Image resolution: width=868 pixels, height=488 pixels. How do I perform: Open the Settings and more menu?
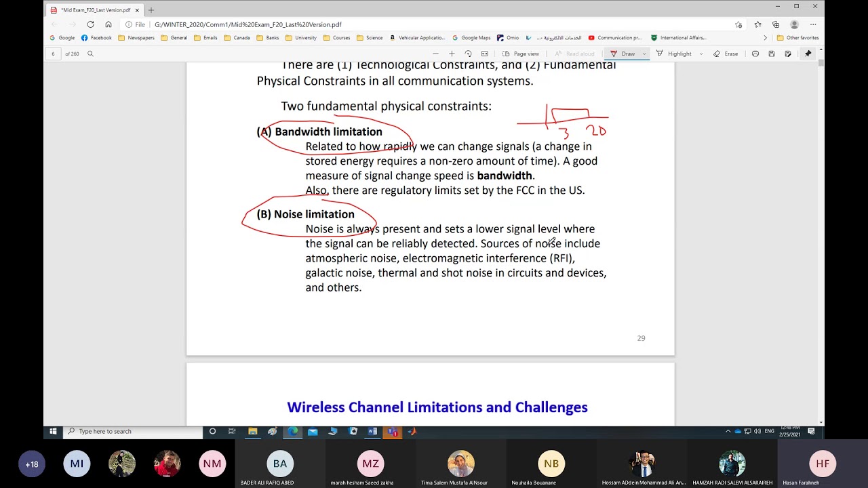tap(813, 24)
